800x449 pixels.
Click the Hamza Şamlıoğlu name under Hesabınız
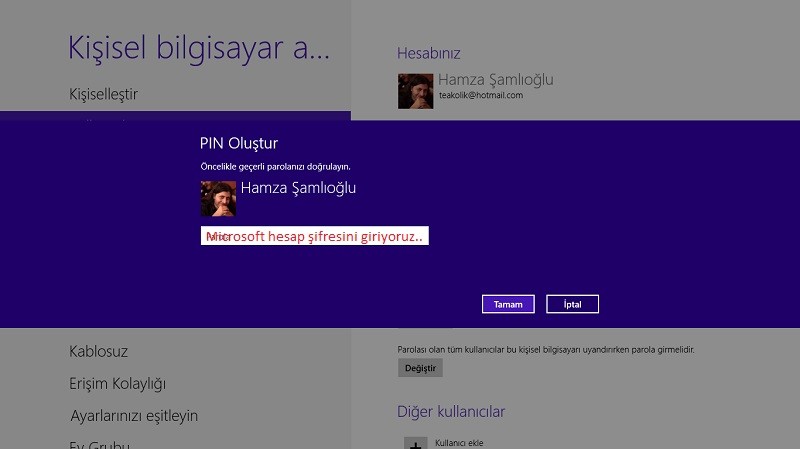point(495,80)
